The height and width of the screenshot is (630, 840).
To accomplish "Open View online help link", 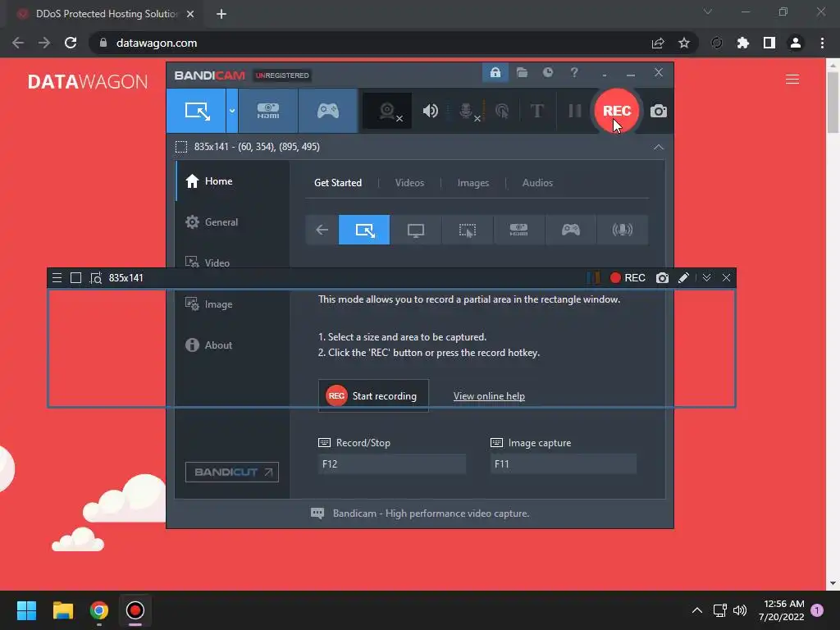I will [489, 396].
